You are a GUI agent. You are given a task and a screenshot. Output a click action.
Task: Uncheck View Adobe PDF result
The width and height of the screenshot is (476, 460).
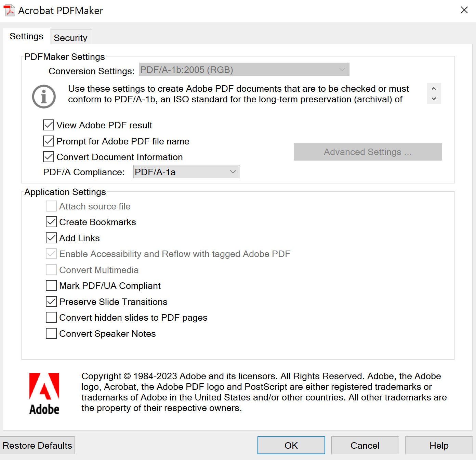pyautogui.click(x=48, y=125)
